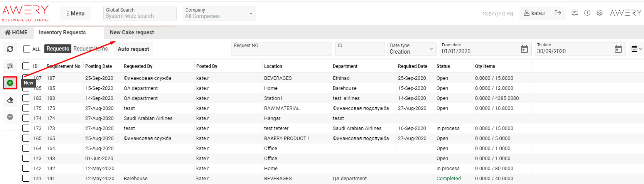Click the grey minus delete icon
This screenshot has width=644, height=184.
pos(10,117)
